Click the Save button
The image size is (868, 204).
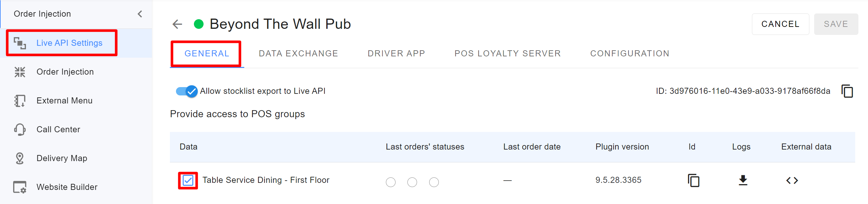coord(836,24)
